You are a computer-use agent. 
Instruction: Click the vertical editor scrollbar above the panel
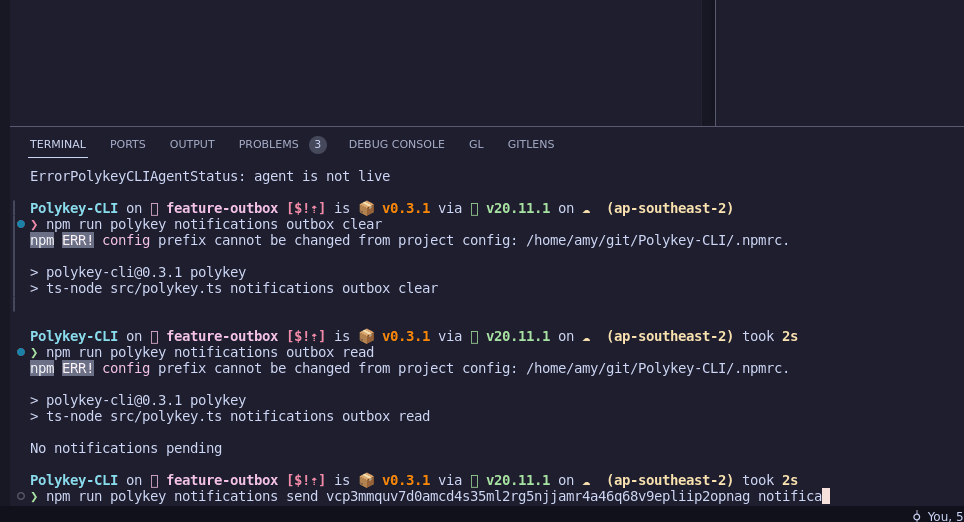point(709,63)
